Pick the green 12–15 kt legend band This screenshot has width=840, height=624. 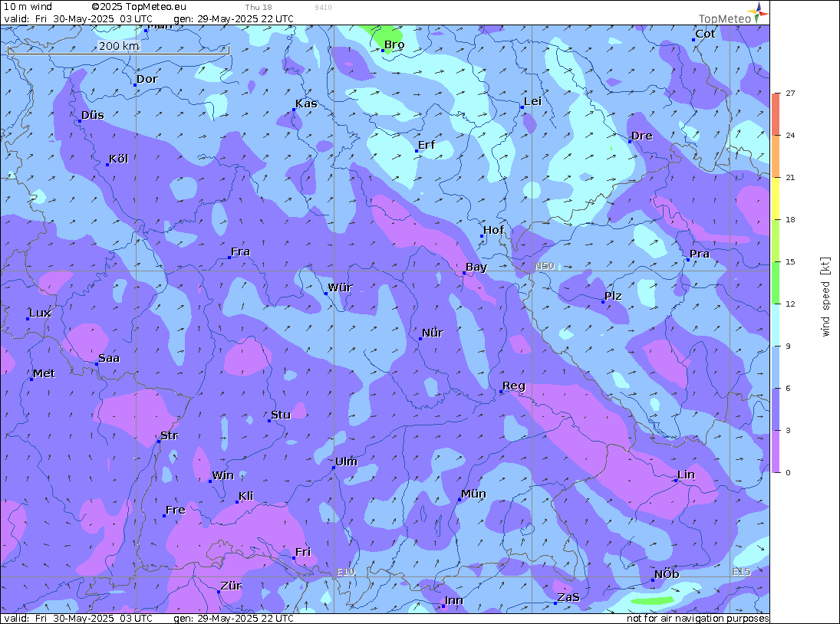(776, 283)
